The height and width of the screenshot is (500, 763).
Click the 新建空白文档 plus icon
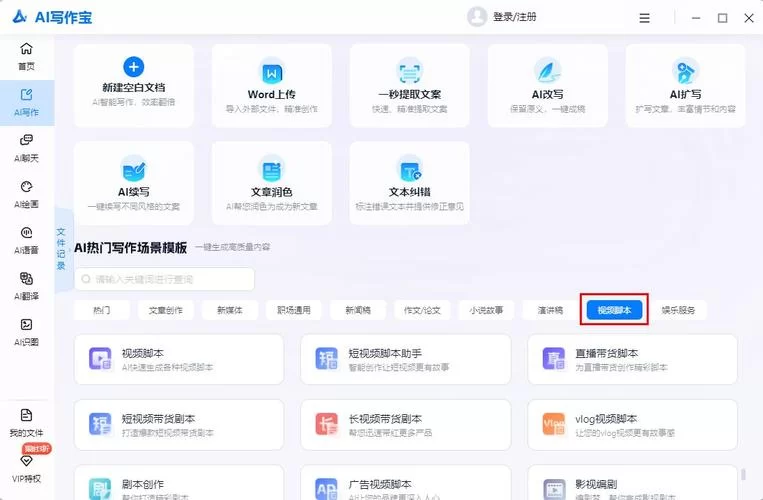(134, 67)
